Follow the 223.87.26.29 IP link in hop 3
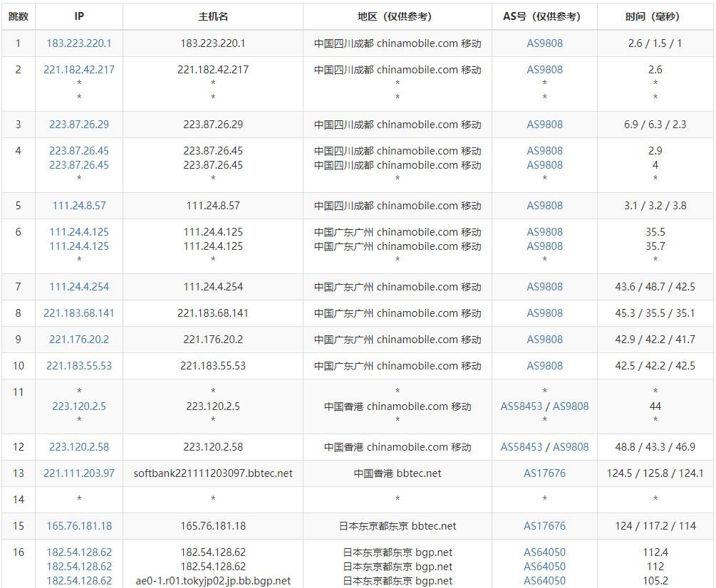Image resolution: width=716 pixels, height=588 pixels. coord(79,125)
